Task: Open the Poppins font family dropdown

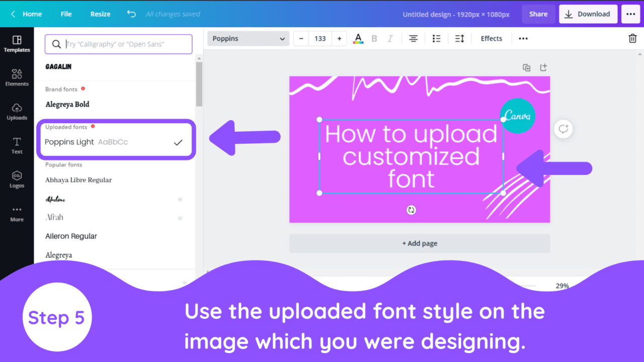Action: pos(248,38)
